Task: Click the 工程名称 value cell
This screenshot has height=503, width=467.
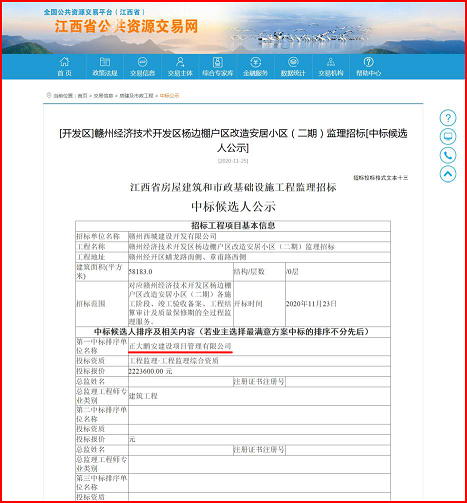Action: pyautogui.click(x=259, y=247)
